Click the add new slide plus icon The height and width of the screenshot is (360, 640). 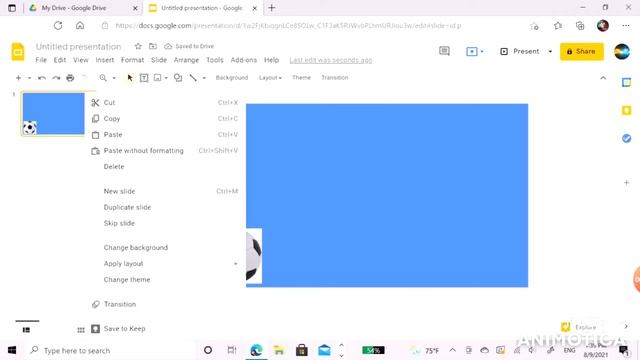pos(18,78)
